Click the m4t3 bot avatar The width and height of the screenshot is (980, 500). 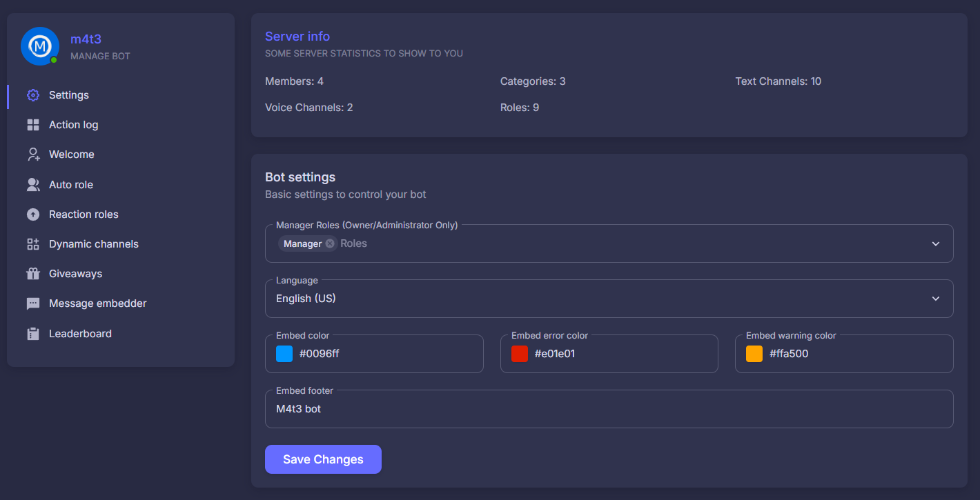coord(40,46)
